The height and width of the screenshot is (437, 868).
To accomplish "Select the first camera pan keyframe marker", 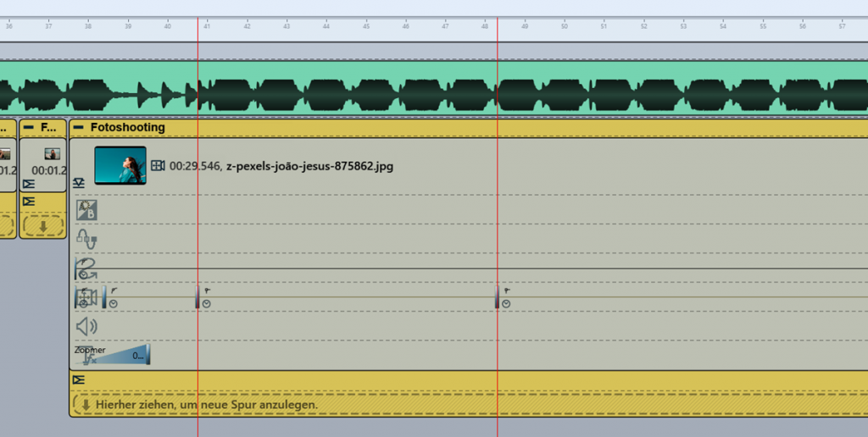I will pos(105,296).
